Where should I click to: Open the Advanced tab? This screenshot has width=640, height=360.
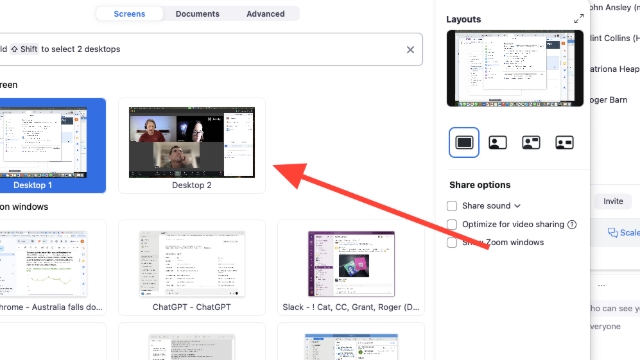265,14
